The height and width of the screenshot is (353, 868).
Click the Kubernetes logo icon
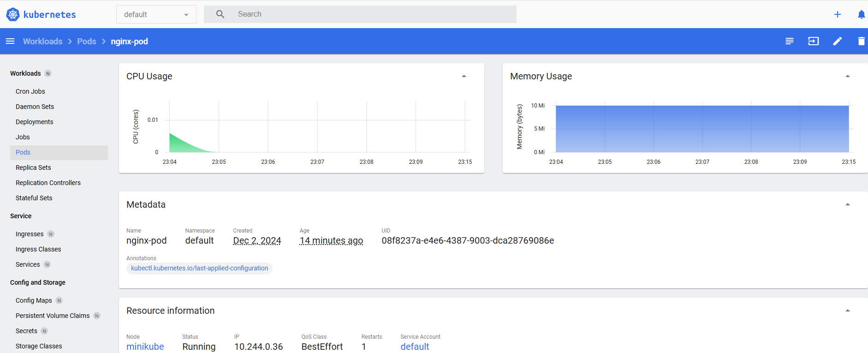pos(13,14)
